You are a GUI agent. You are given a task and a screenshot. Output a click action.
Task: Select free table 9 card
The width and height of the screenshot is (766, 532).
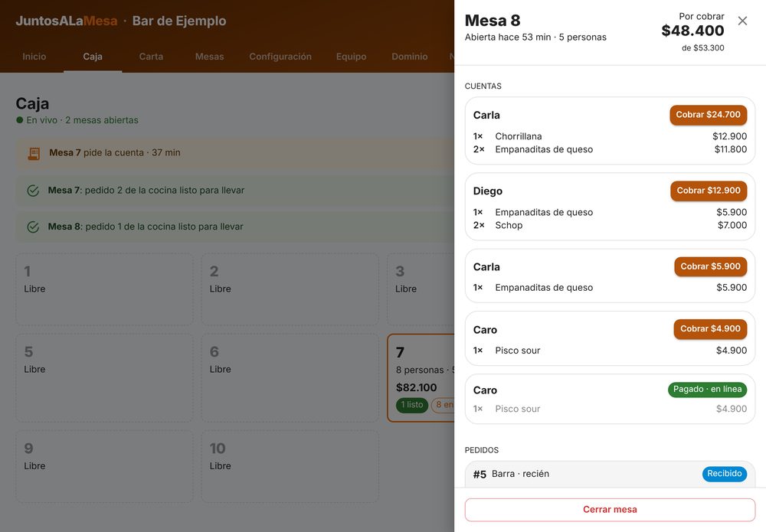tap(104, 467)
